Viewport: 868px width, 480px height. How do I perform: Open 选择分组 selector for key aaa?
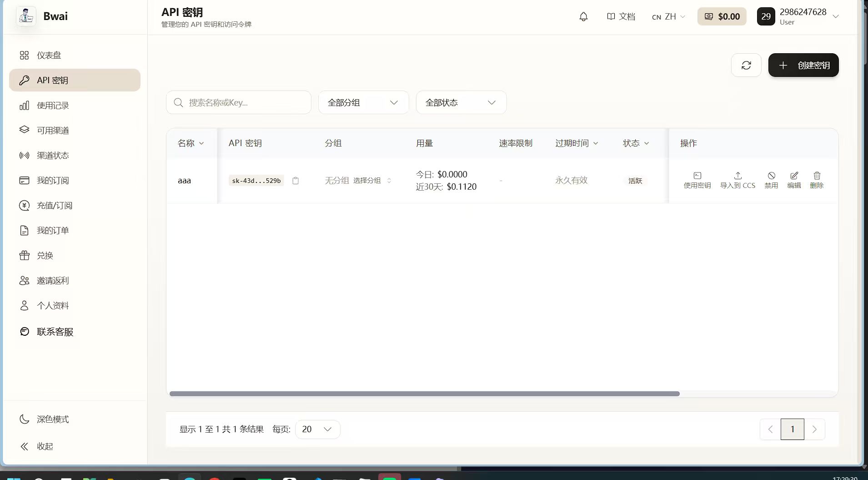point(372,181)
